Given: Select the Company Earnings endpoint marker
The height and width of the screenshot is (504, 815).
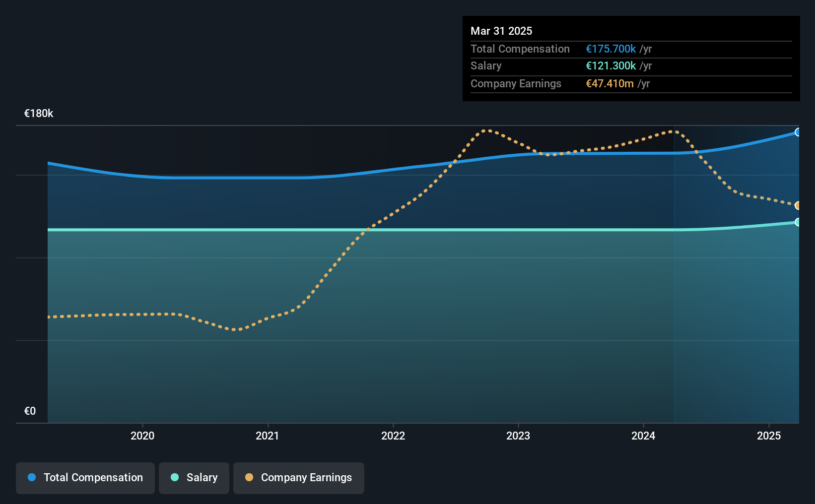Looking at the screenshot, I should click(798, 205).
